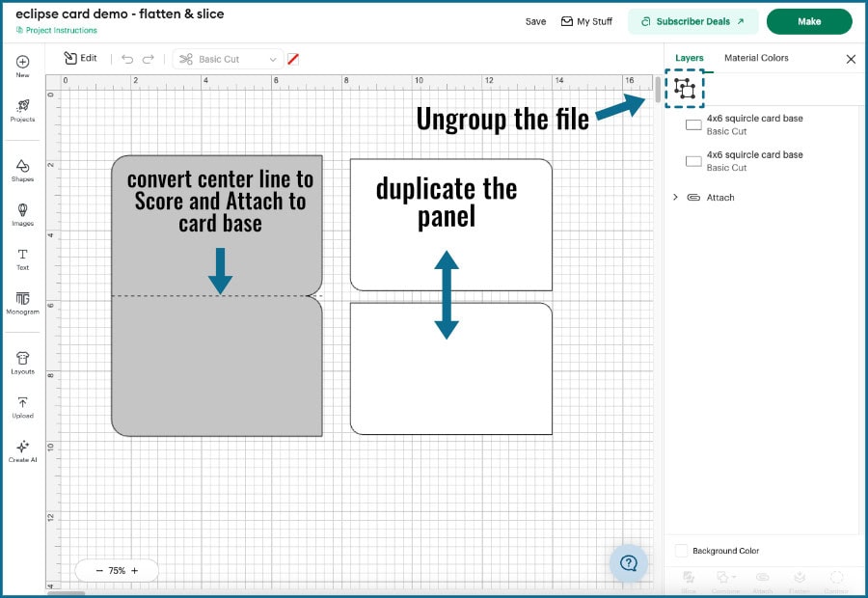Click second card base layer thumbnail

pyautogui.click(x=693, y=161)
